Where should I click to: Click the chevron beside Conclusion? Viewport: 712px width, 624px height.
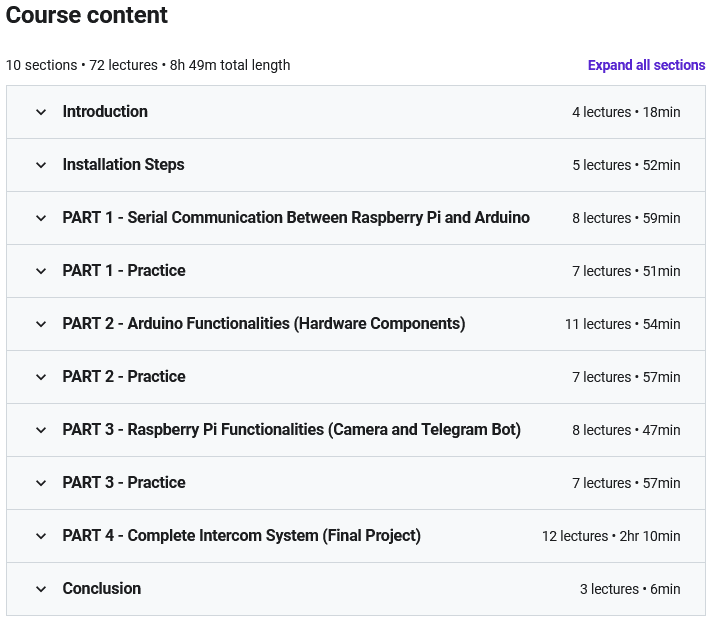[x=41, y=589]
